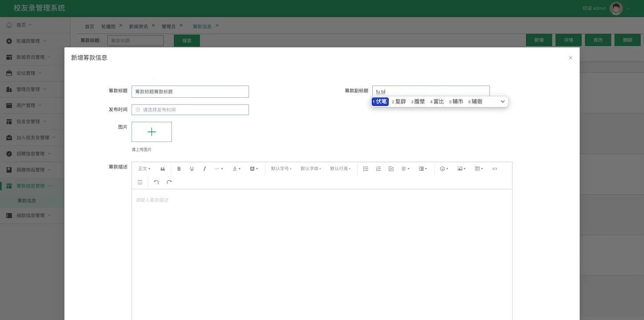Viewport: 644px width, 320px height.
Task: Insert a to-do checklist
Action: click(x=391, y=169)
